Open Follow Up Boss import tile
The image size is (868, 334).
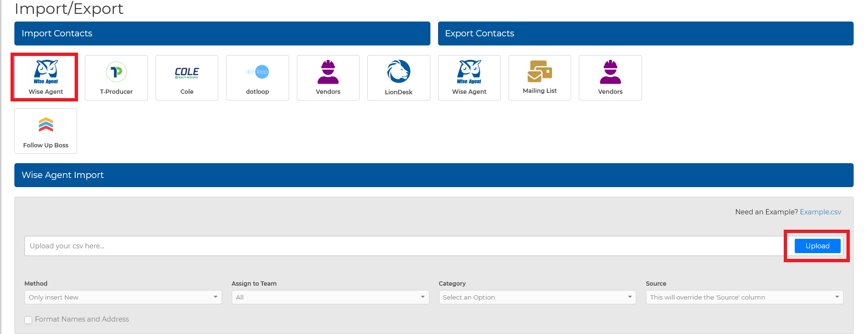45,131
